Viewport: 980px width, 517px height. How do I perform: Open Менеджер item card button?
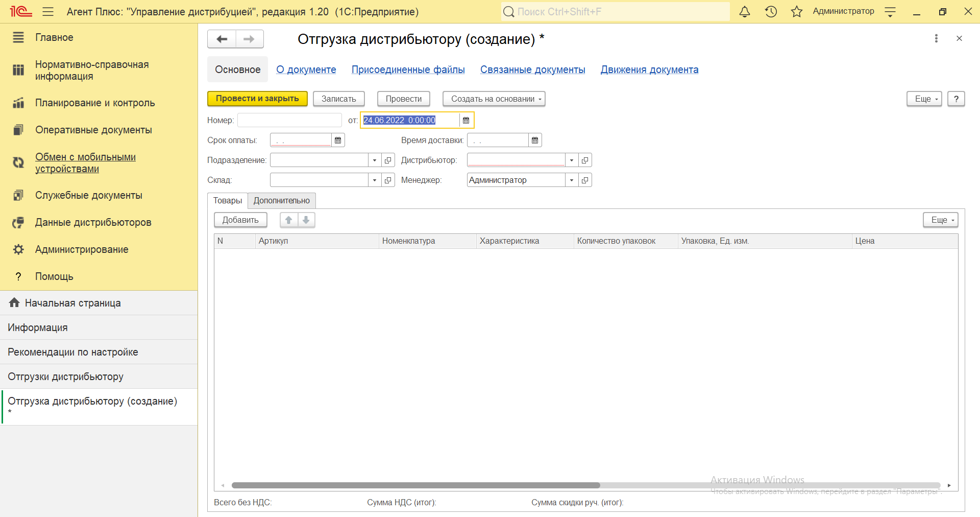tap(585, 180)
